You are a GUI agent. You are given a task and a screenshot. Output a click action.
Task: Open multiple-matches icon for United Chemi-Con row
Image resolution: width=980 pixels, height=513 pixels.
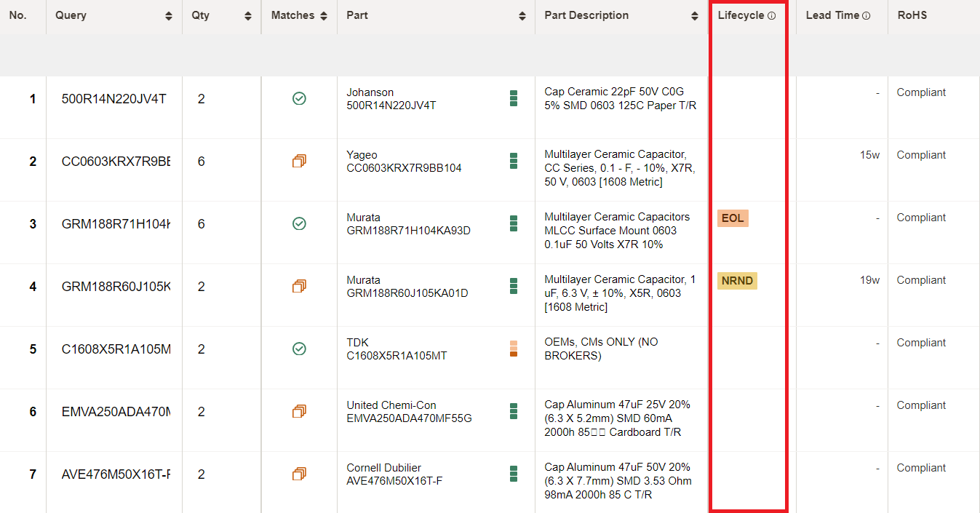[299, 411]
